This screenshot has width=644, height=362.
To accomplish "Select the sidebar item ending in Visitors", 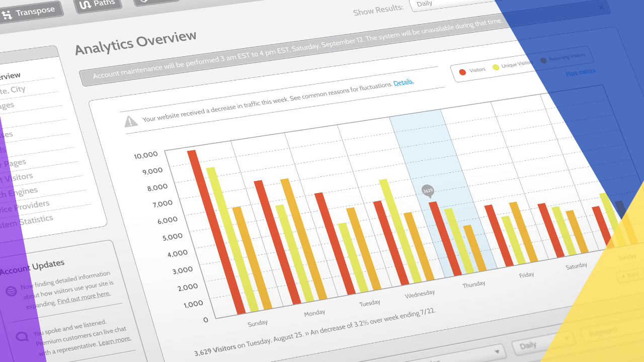I will pyautogui.click(x=16, y=177).
